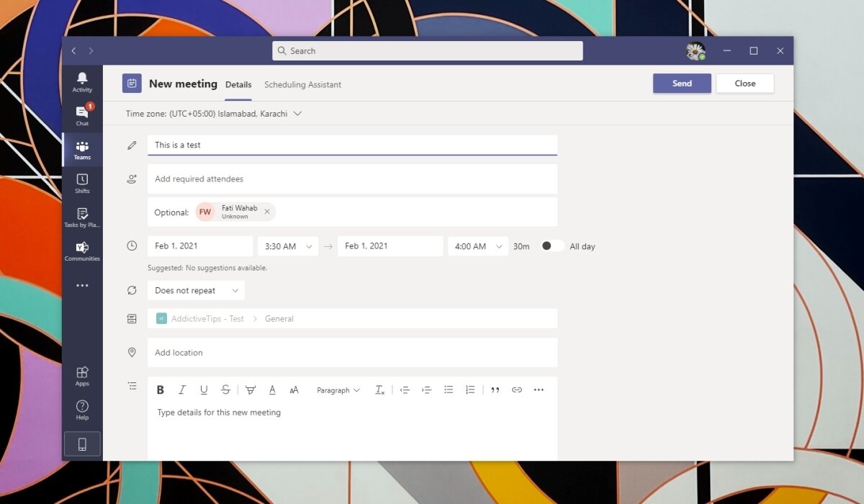The image size is (864, 504).
Task: Open the Paragraph style menu
Action: point(338,390)
